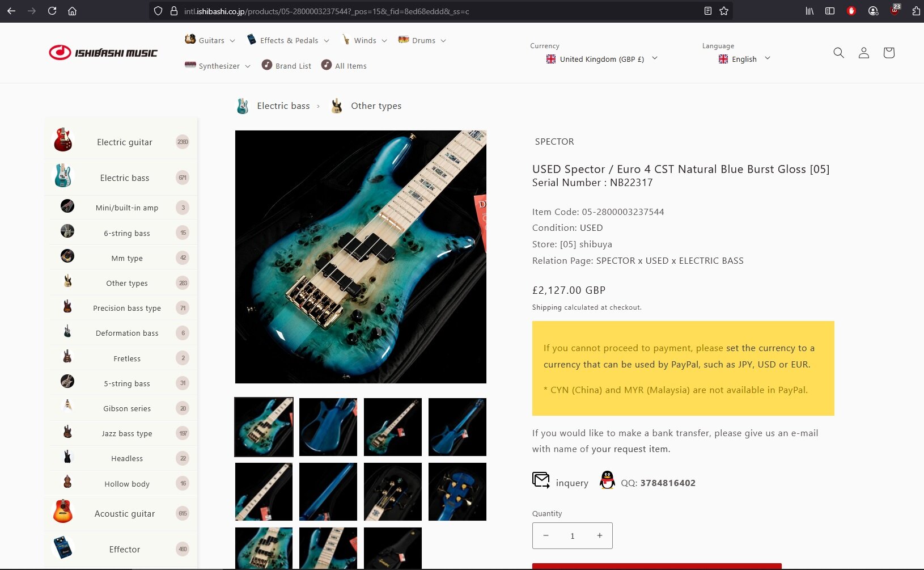The width and height of the screenshot is (924, 570).
Task: Click the Electric bass sidebar icon
Action: click(x=63, y=176)
